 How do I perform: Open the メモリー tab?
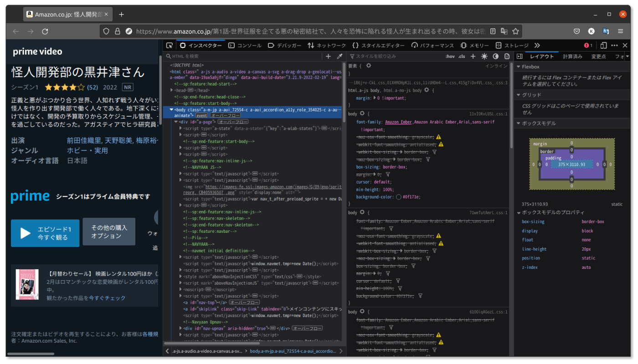(474, 46)
